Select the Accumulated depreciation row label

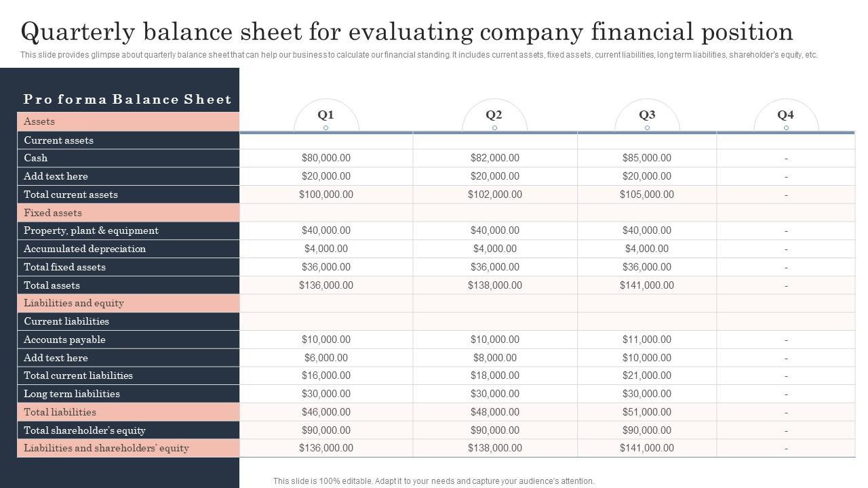pos(85,249)
